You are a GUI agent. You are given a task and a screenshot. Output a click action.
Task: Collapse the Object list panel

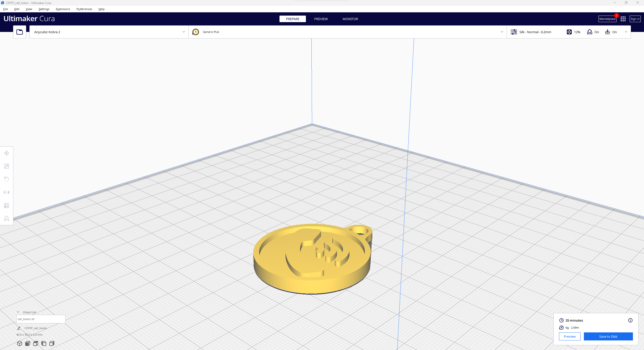click(x=18, y=312)
